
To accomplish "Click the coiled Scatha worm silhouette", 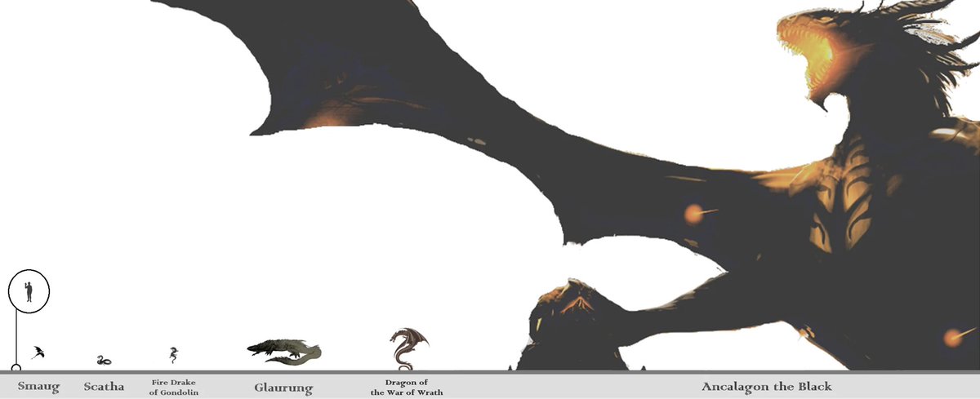I will [104, 360].
